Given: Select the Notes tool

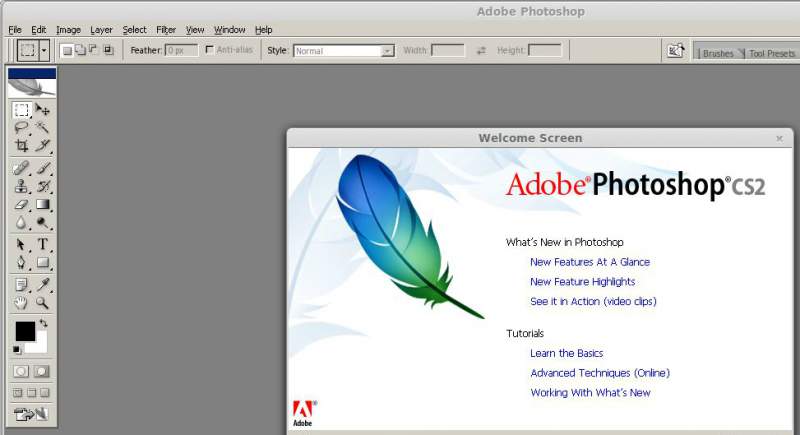Looking at the screenshot, I should 21,285.
